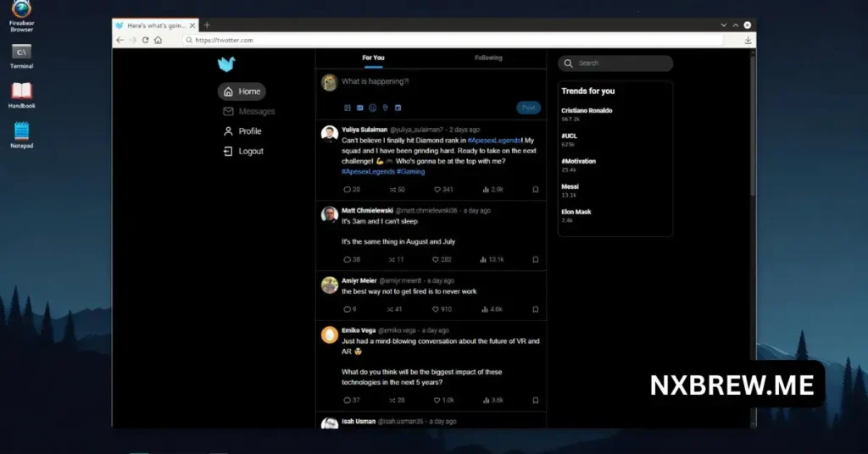This screenshot has width=868, height=454.
Task: Reload the page with the browser refresh icon
Action: (x=146, y=40)
